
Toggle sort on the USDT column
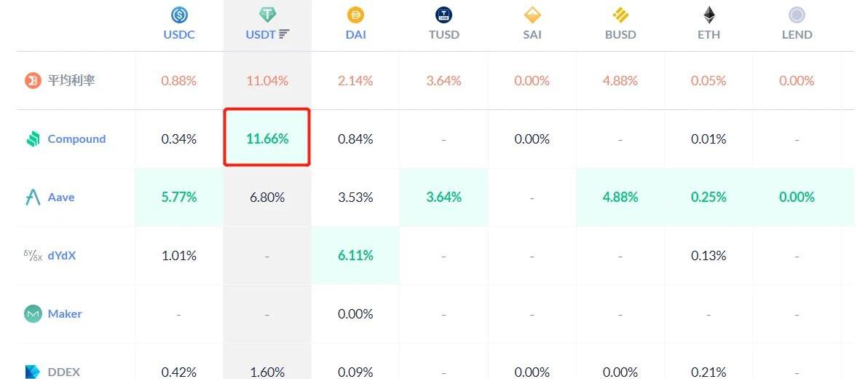tap(284, 34)
